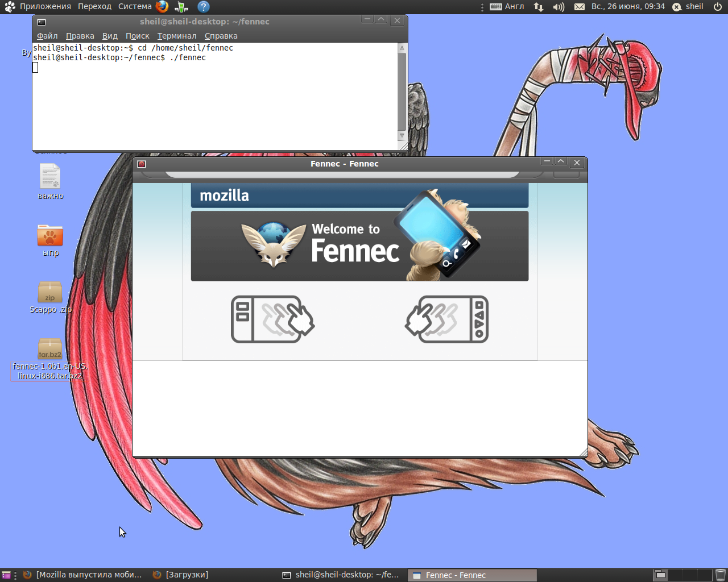728x582 pixels.
Task: Click the Fennec window menu icon
Action: pos(142,164)
